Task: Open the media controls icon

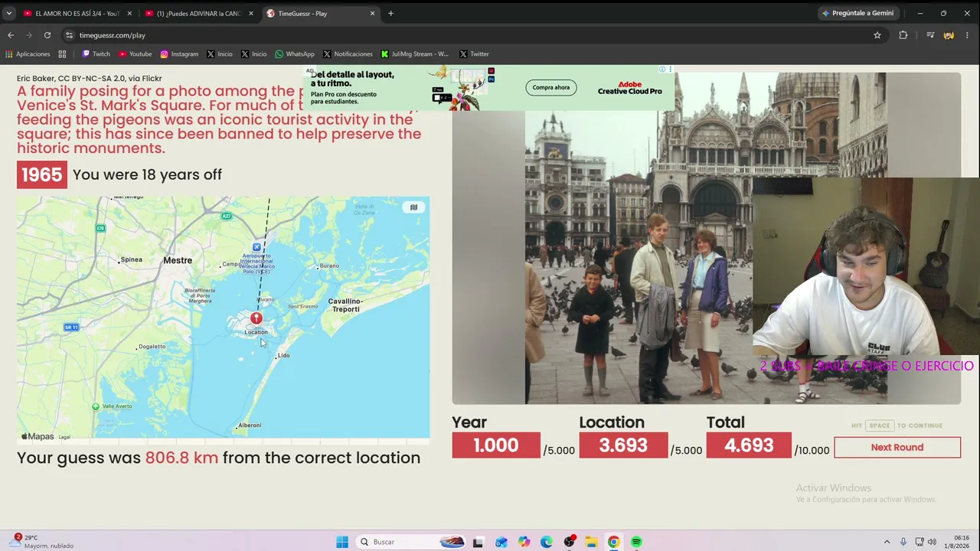Action: pyautogui.click(x=930, y=35)
